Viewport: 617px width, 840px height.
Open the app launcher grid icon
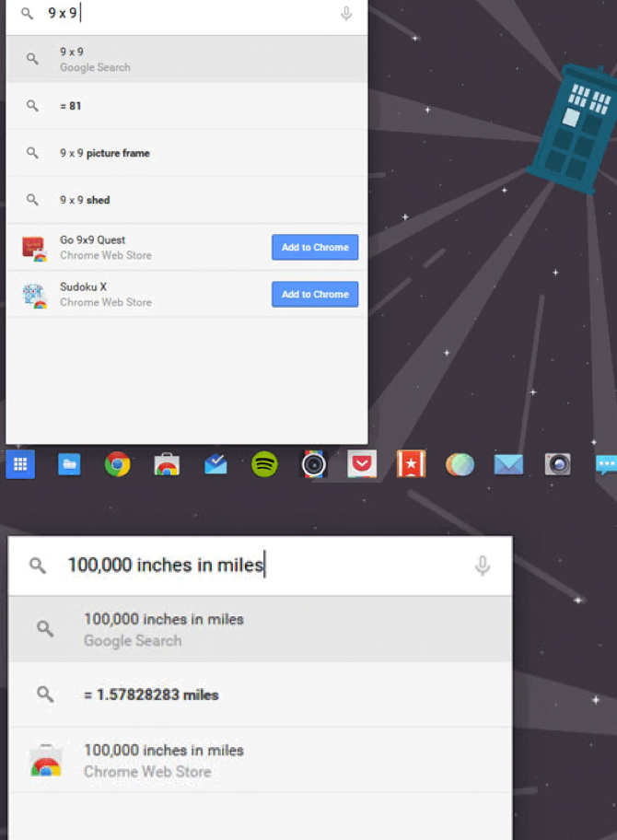coord(20,464)
